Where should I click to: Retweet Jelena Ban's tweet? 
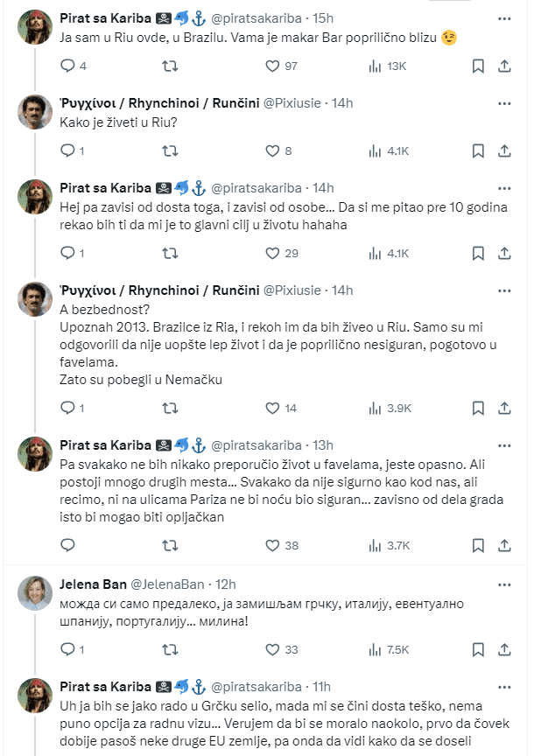pyautogui.click(x=170, y=649)
